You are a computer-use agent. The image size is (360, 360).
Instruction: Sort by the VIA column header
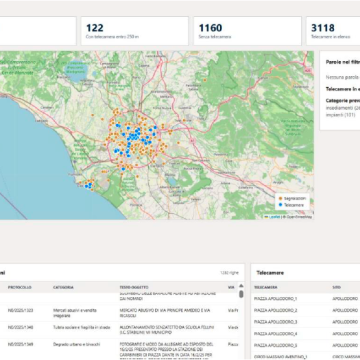point(231,287)
